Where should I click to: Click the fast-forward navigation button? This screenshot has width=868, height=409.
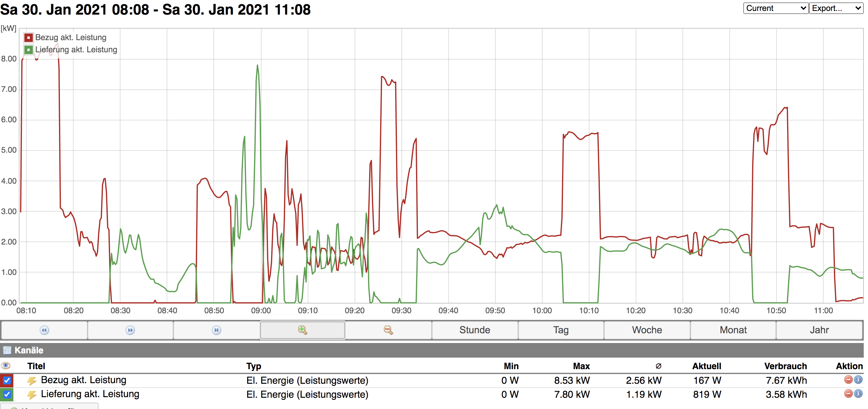click(130, 330)
